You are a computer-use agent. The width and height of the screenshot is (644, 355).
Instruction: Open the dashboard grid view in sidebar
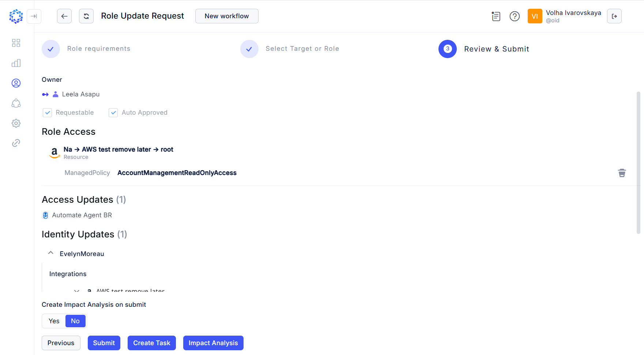click(x=16, y=43)
